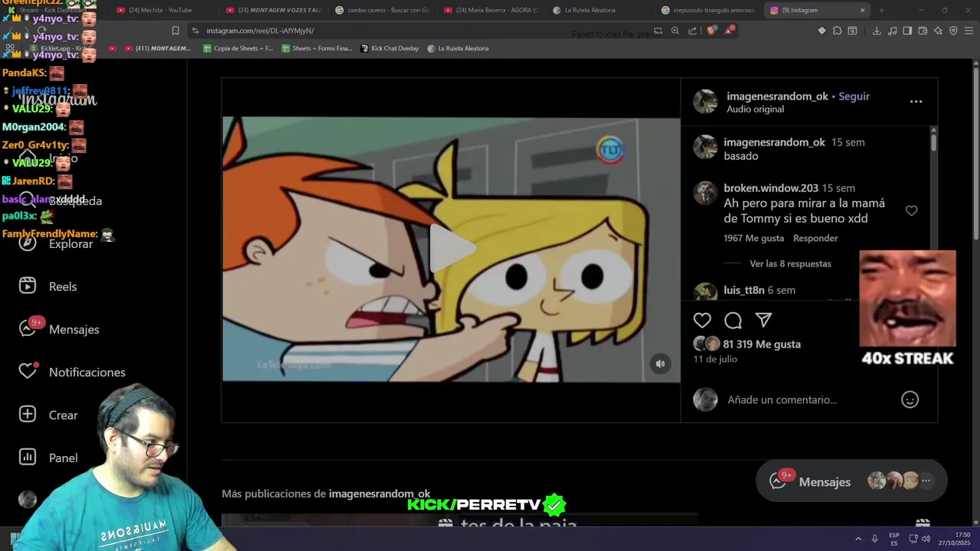The image size is (980, 551).
Task: Expand Ver las 8 respuestas
Action: click(790, 263)
